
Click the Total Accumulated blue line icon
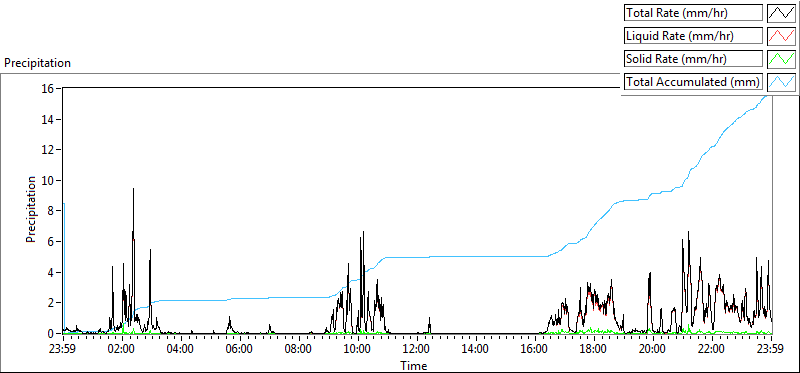tap(781, 81)
